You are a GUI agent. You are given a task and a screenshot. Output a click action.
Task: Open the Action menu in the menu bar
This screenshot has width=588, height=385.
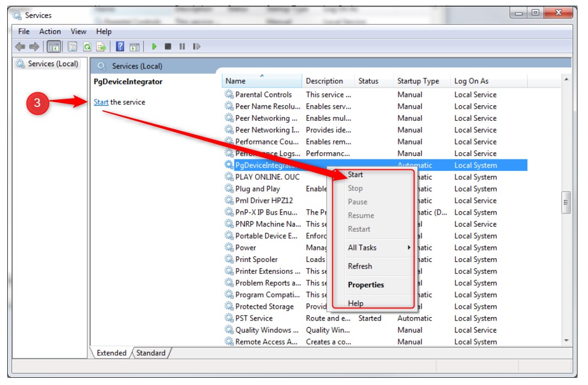[50, 31]
